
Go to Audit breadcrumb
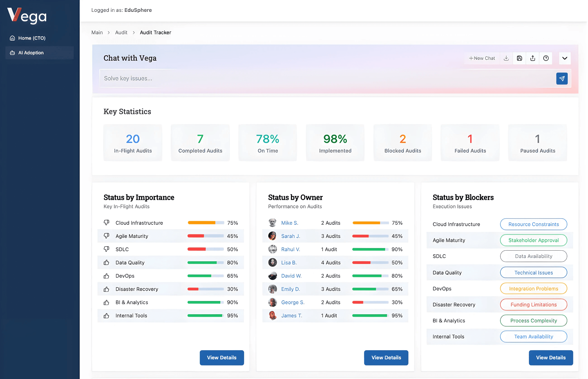coord(121,32)
